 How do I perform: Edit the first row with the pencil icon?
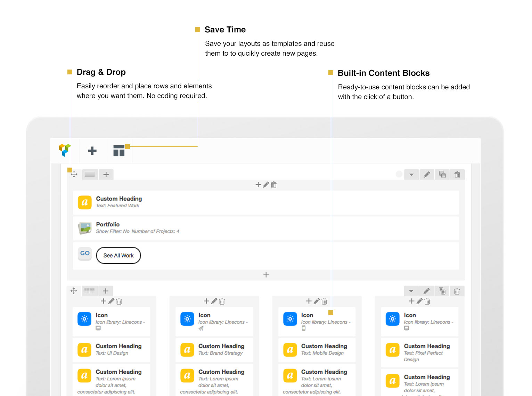point(427,174)
